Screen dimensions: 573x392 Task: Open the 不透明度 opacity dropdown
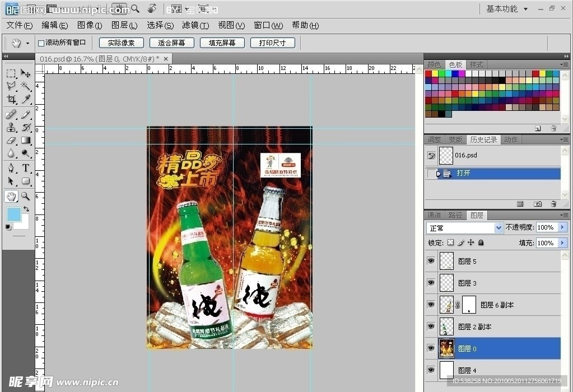click(562, 227)
